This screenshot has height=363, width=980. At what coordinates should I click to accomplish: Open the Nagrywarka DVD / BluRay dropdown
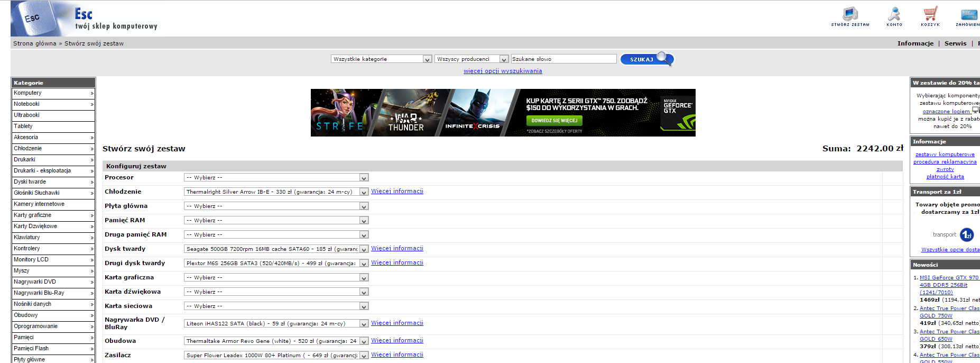276,324
